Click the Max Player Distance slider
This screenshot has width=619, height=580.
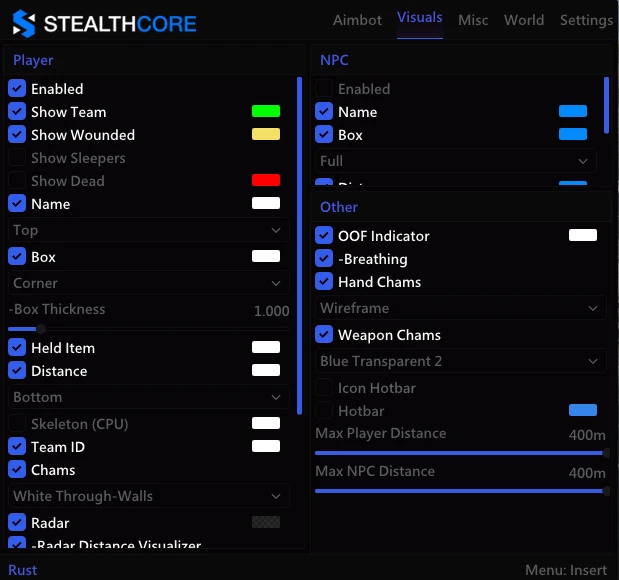(x=462, y=453)
